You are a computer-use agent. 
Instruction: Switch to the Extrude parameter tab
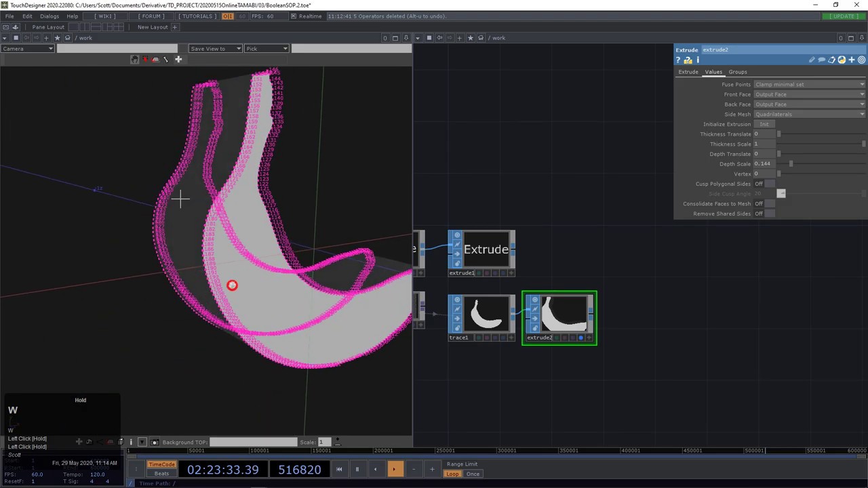(688, 72)
